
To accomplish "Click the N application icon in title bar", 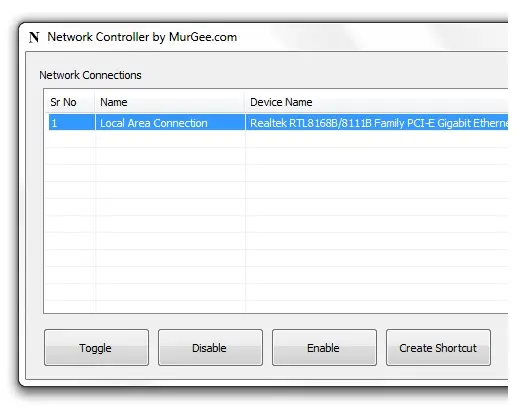I will tap(34, 37).
